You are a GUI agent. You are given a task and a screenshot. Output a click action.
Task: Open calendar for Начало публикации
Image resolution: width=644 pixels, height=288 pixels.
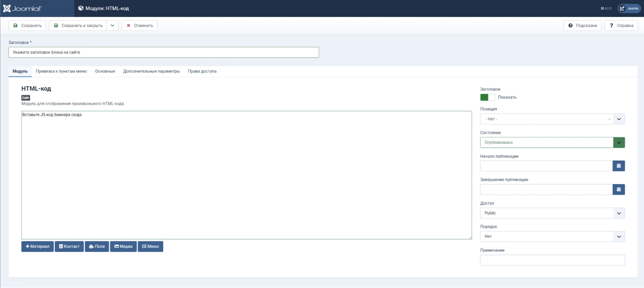click(618, 166)
